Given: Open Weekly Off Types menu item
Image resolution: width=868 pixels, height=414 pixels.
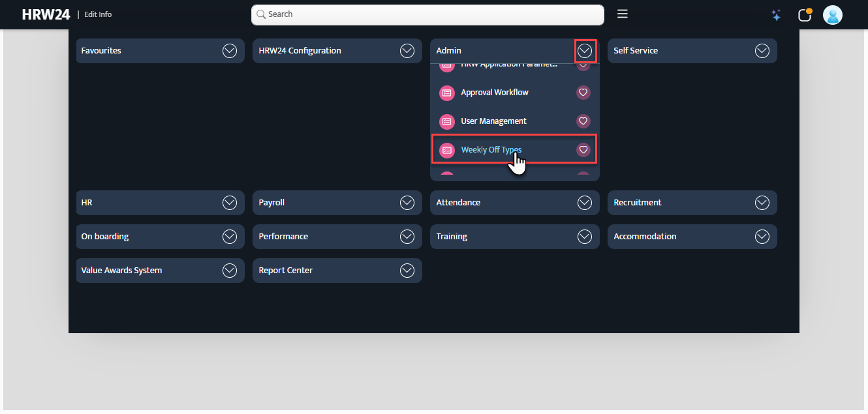Looking at the screenshot, I should coord(491,150).
